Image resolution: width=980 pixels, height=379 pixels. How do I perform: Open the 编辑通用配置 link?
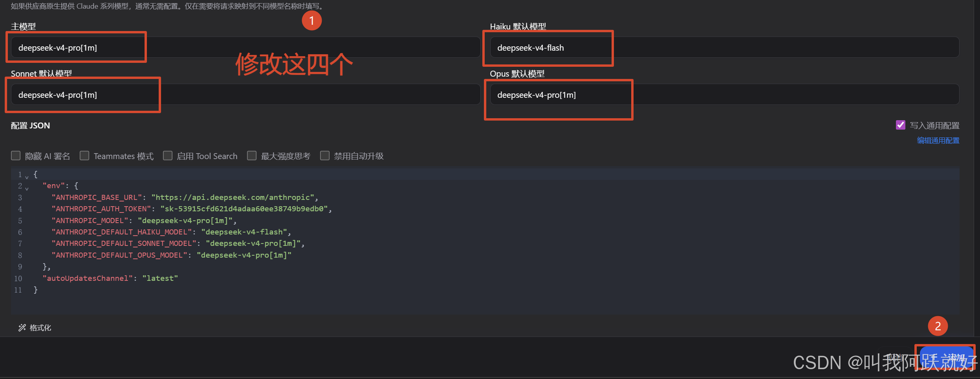click(x=938, y=141)
